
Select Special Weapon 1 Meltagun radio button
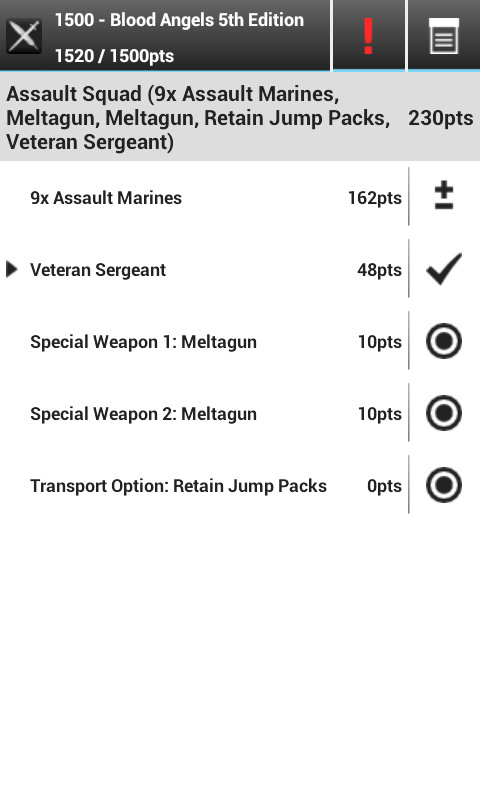(x=444, y=340)
